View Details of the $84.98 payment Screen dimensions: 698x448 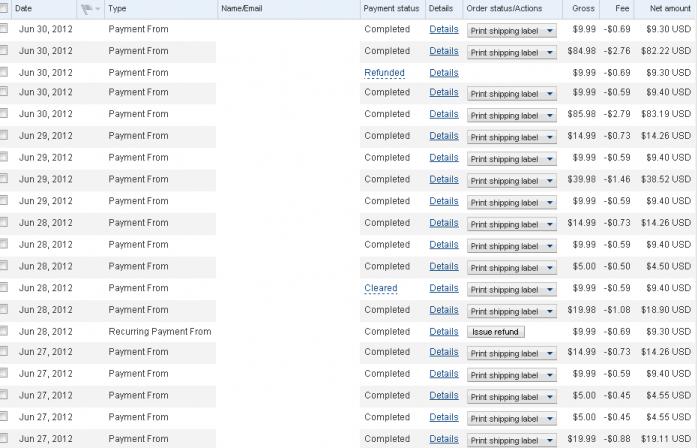coord(444,51)
